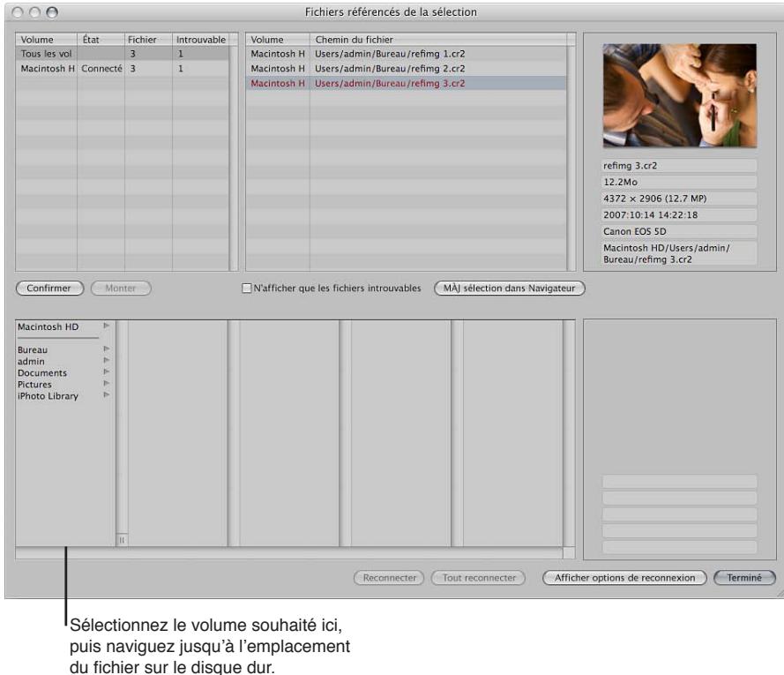Image resolution: width=784 pixels, height=675 pixels.
Task: Select iPhoto Library in browser column
Action: coord(48,396)
